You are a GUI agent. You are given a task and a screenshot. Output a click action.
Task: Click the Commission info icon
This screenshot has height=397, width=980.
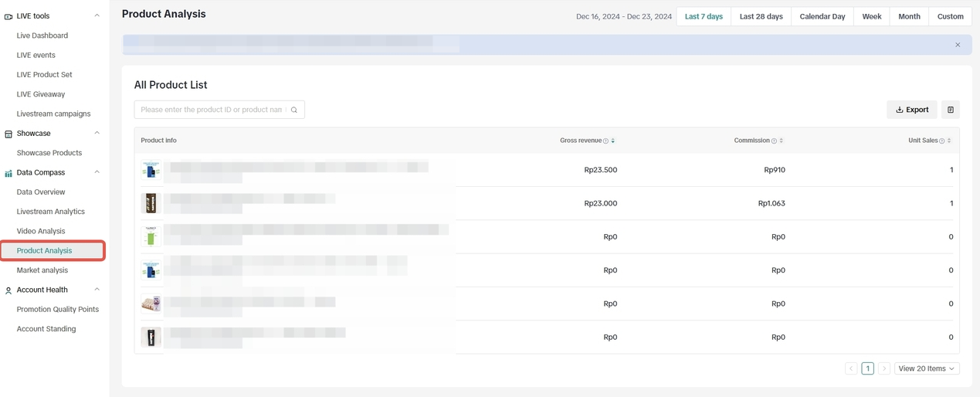click(774, 141)
